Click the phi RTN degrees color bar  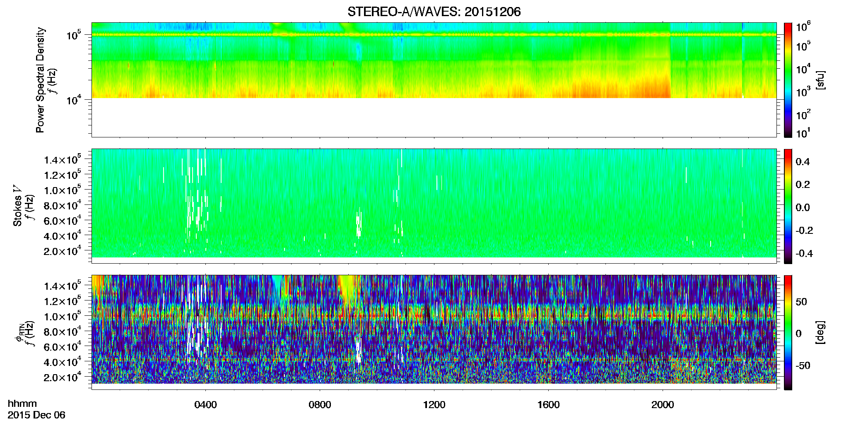click(x=788, y=332)
